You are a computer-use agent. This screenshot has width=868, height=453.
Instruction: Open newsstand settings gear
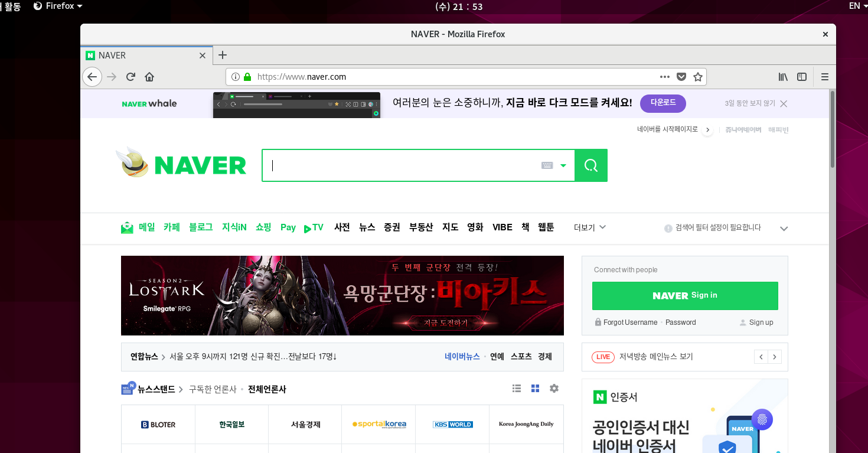pos(554,389)
